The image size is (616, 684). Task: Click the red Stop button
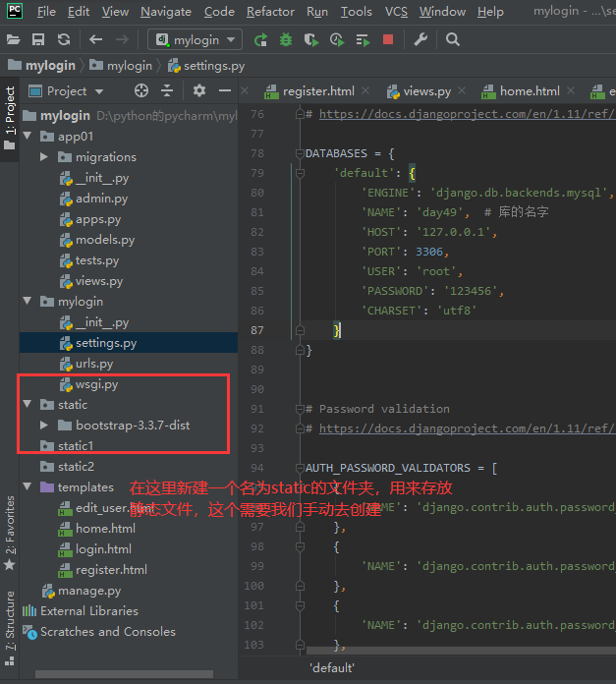[388, 39]
